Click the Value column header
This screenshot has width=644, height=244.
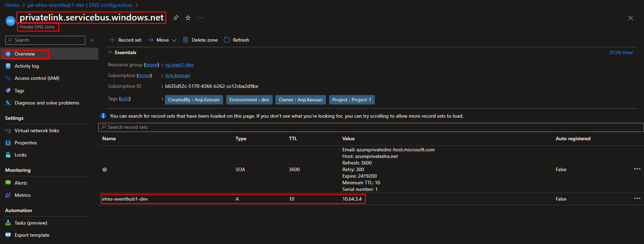(x=349, y=138)
